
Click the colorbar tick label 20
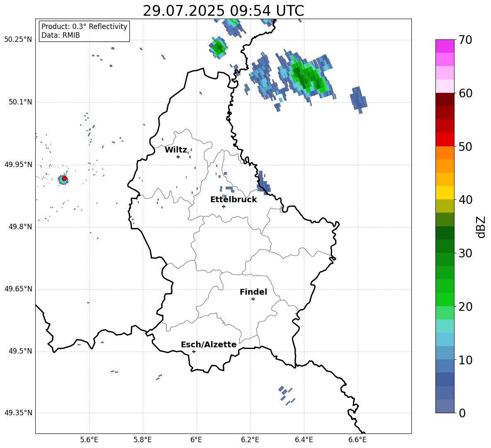click(x=465, y=307)
